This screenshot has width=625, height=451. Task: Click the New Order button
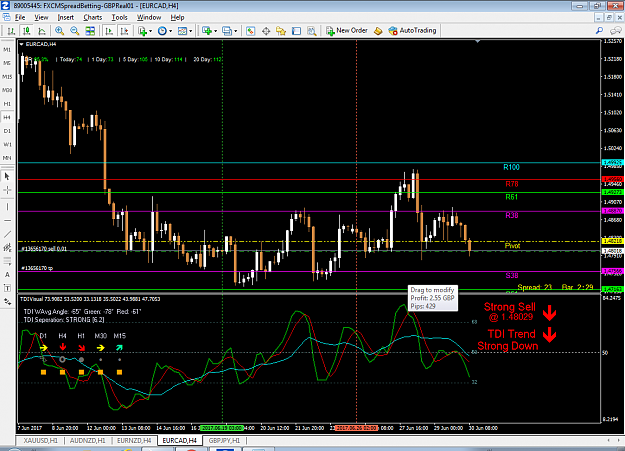[x=347, y=31]
